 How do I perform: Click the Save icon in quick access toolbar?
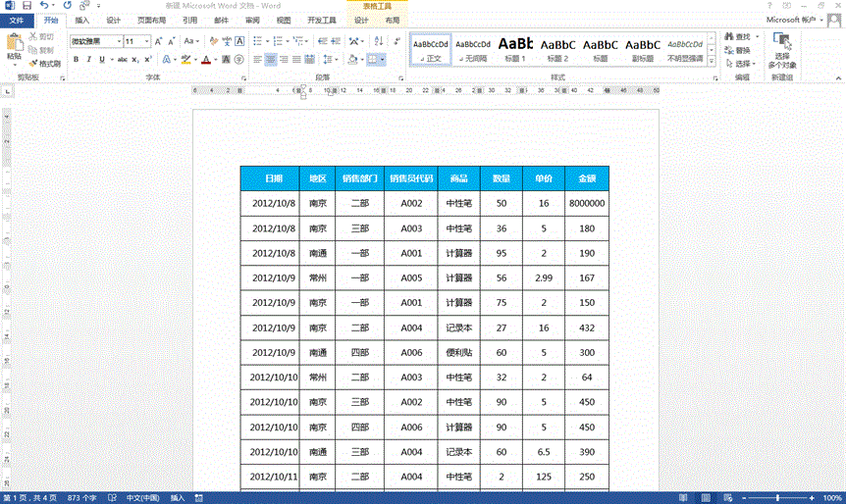26,6
